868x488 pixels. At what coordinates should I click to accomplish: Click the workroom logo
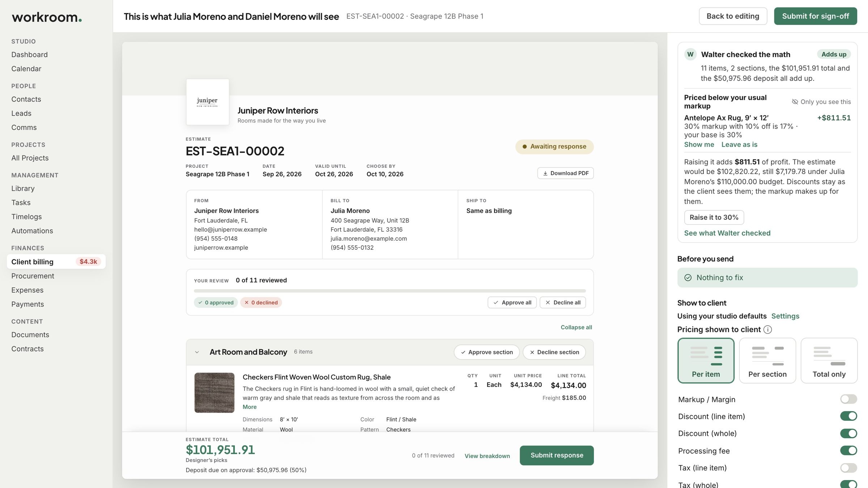click(x=47, y=17)
